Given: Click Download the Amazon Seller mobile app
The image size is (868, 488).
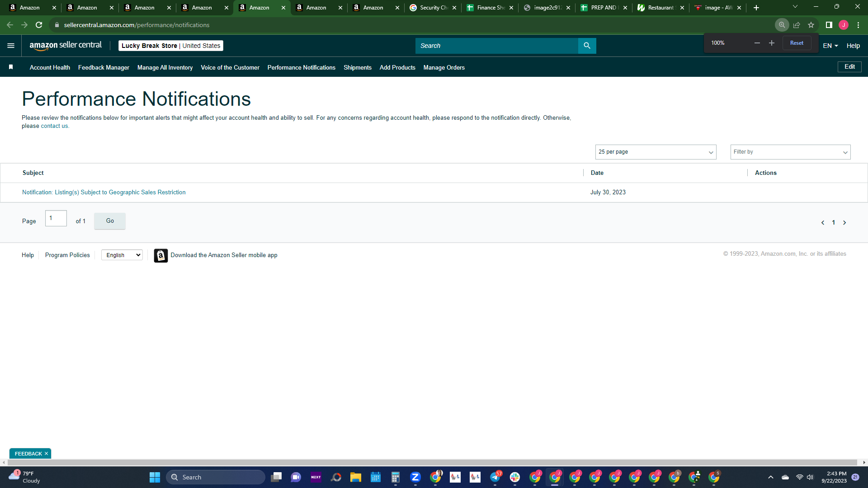Looking at the screenshot, I should 224,255.
